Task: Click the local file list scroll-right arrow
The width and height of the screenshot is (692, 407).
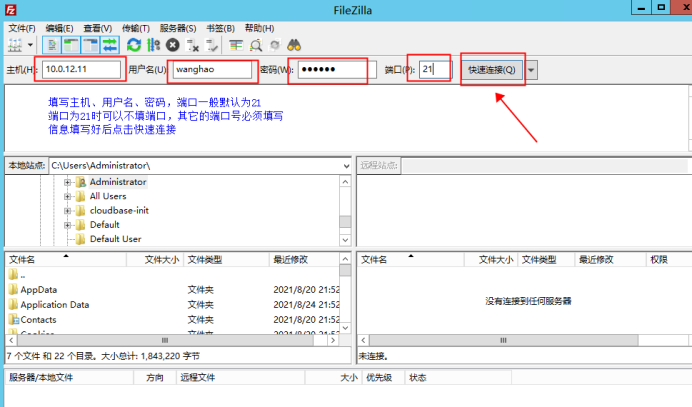Action: pyautogui.click(x=333, y=340)
